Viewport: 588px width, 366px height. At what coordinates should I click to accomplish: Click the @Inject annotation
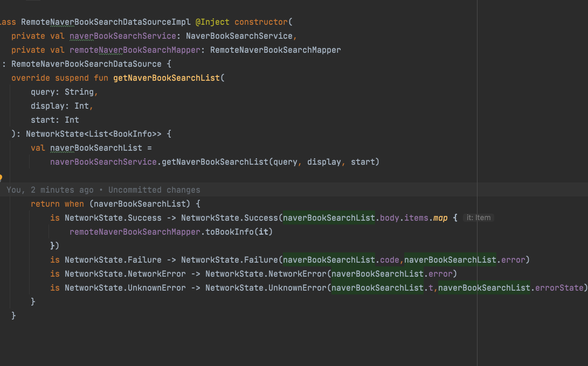(212, 22)
